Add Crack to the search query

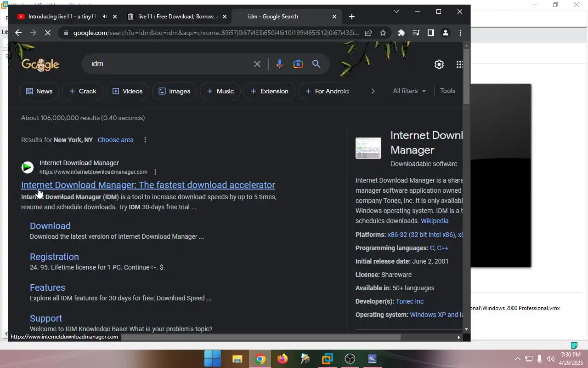[82, 91]
